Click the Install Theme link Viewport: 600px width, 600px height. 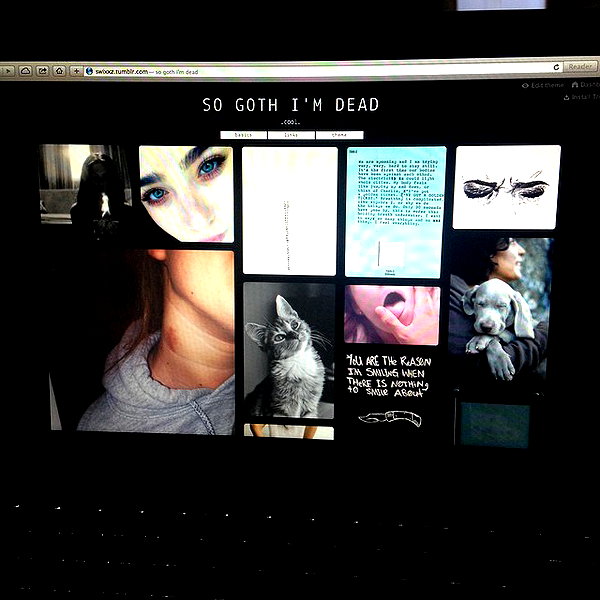[582, 97]
